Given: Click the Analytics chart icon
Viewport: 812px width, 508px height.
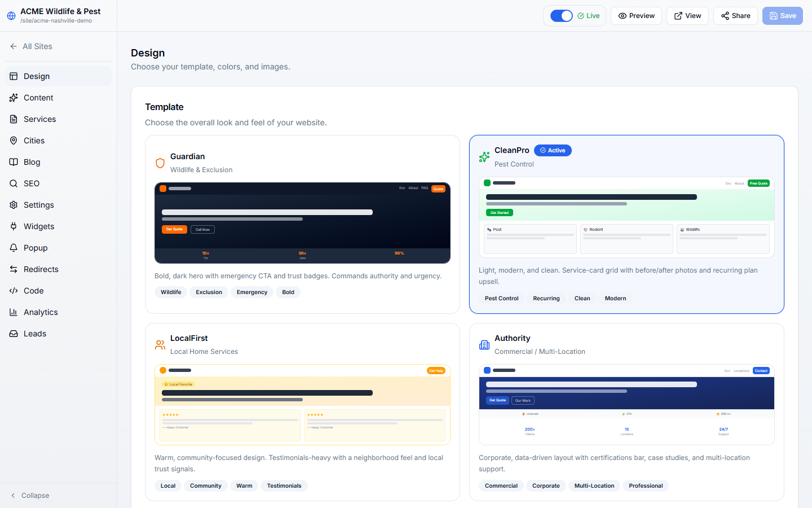Looking at the screenshot, I should pos(14,312).
